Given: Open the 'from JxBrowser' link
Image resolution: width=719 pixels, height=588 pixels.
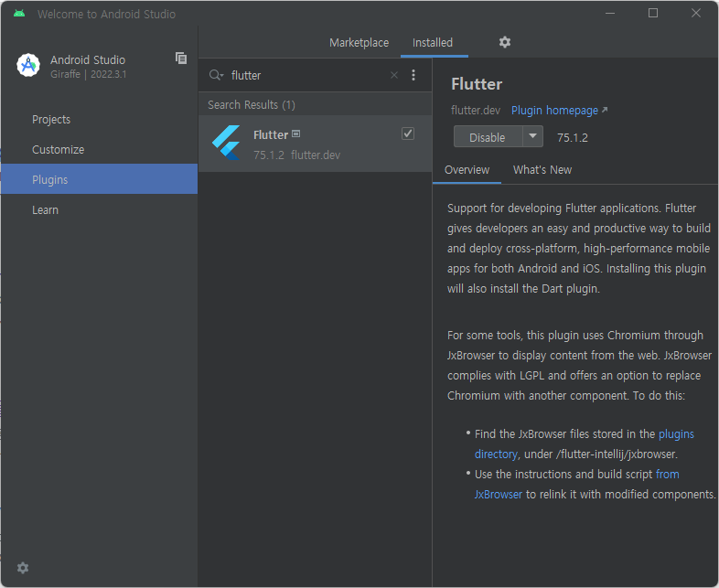Looking at the screenshot, I should [x=577, y=484].
